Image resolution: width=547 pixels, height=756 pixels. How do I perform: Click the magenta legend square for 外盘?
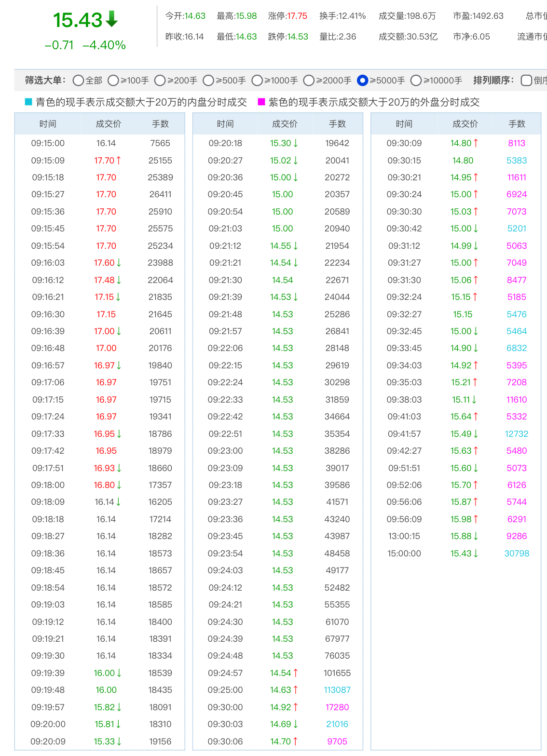(261, 102)
